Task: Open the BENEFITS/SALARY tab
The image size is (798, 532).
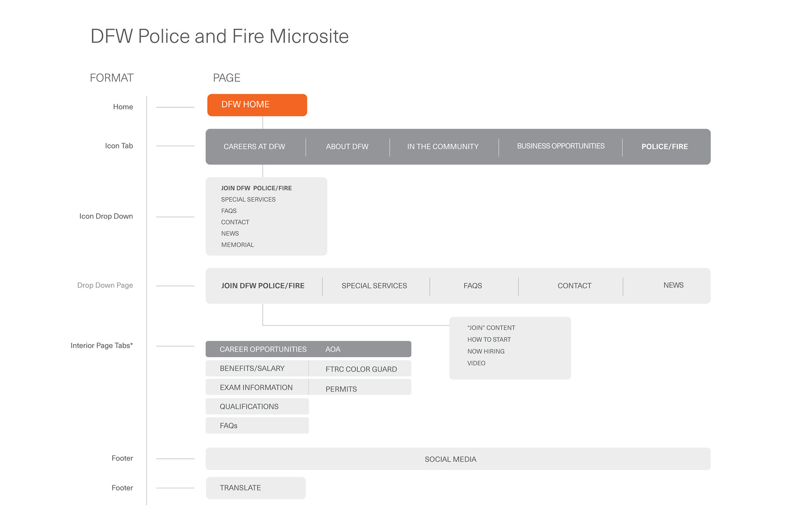Action: pyautogui.click(x=252, y=369)
